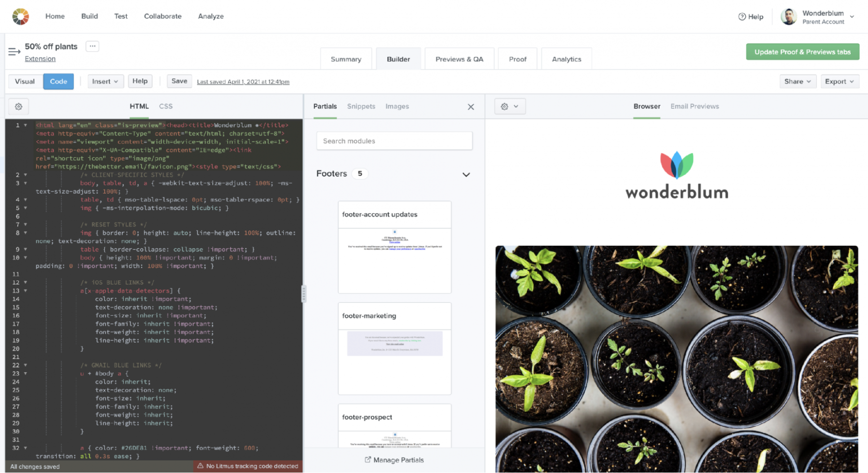Switch to Email Previews view

point(694,106)
